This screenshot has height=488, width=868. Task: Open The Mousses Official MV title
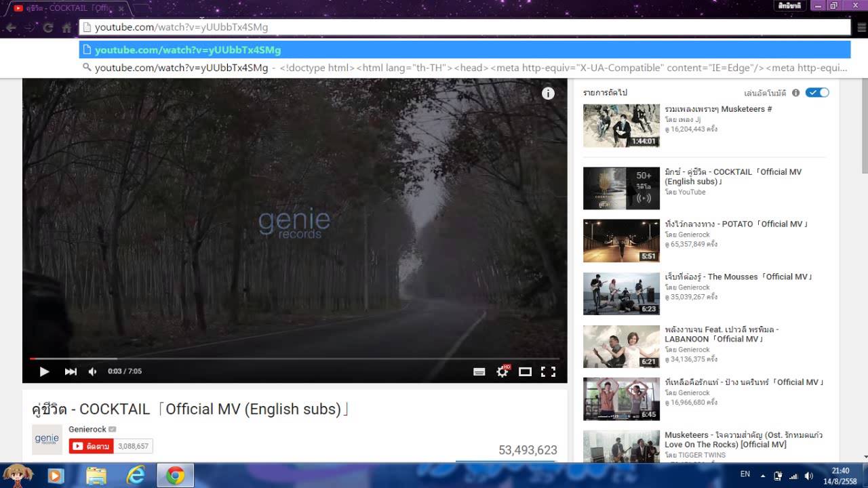(x=738, y=277)
